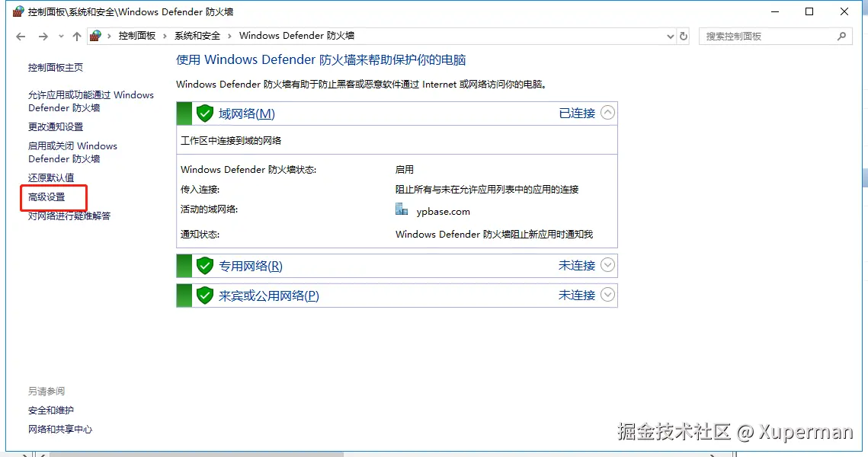
Task: Select 系统和安全 in the breadcrumb path
Action: click(x=197, y=35)
